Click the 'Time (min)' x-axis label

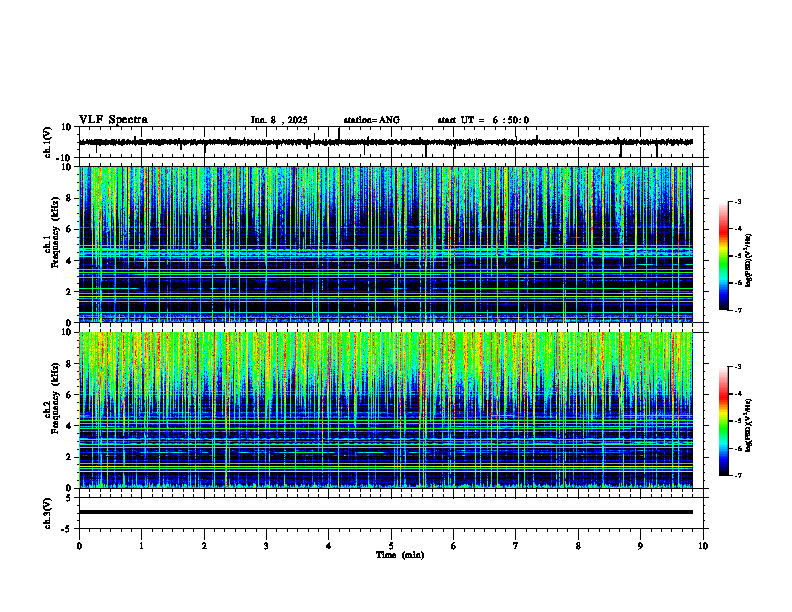[400, 555]
